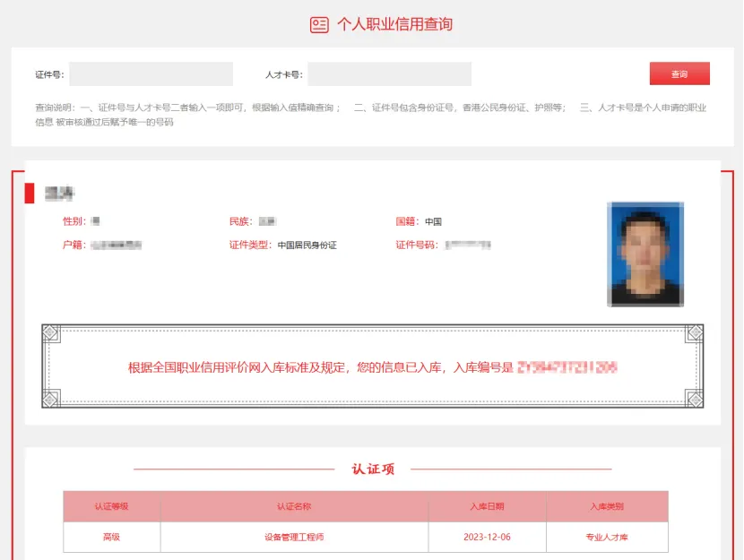The image size is (744, 560).
Task: Click the 国籍 value 中国
Action: pyautogui.click(x=433, y=221)
